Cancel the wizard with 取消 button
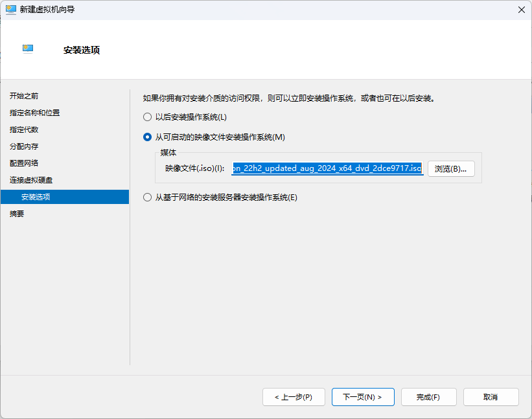Screen dimensions: 532x419 (491, 397)
